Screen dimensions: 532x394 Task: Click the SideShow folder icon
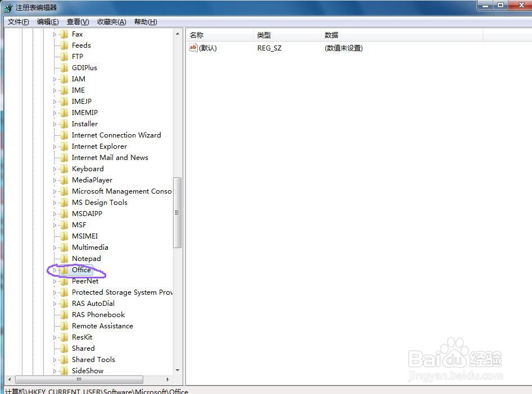(65, 371)
